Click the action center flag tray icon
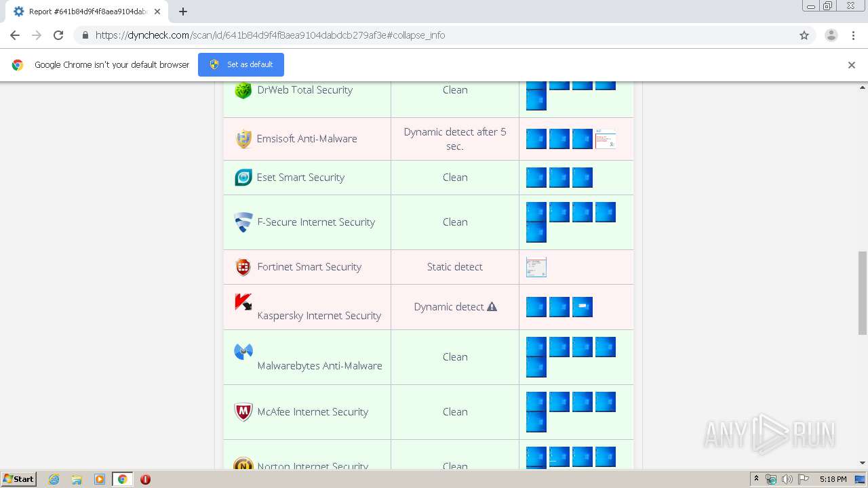Image resolution: width=868 pixels, height=488 pixels. [803, 479]
